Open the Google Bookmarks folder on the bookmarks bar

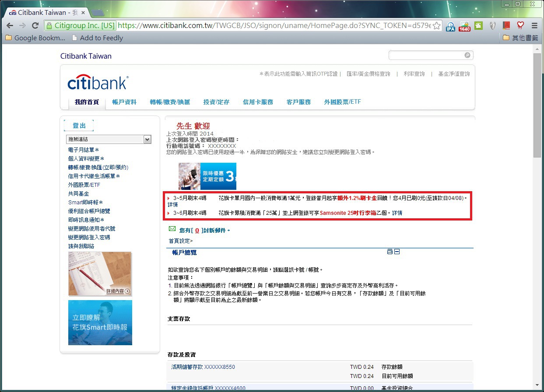[35, 38]
